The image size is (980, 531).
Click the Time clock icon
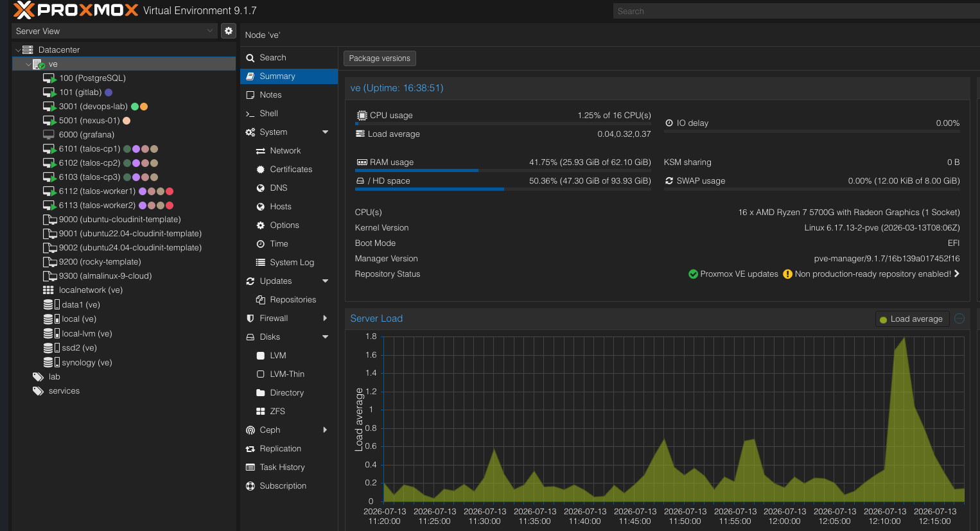point(261,244)
